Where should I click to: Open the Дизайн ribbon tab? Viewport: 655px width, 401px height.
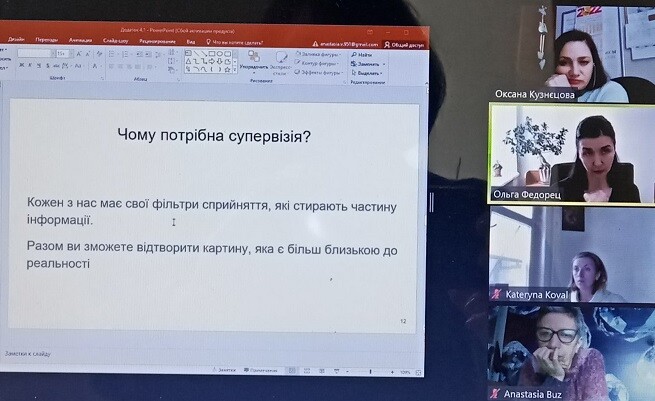tap(16, 40)
